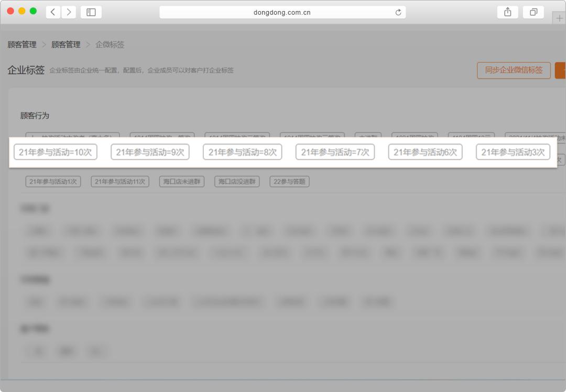This screenshot has height=392, width=566.
Task: Click the 顾客行为 group heading
Action: pyautogui.click(x=35, y=115)
